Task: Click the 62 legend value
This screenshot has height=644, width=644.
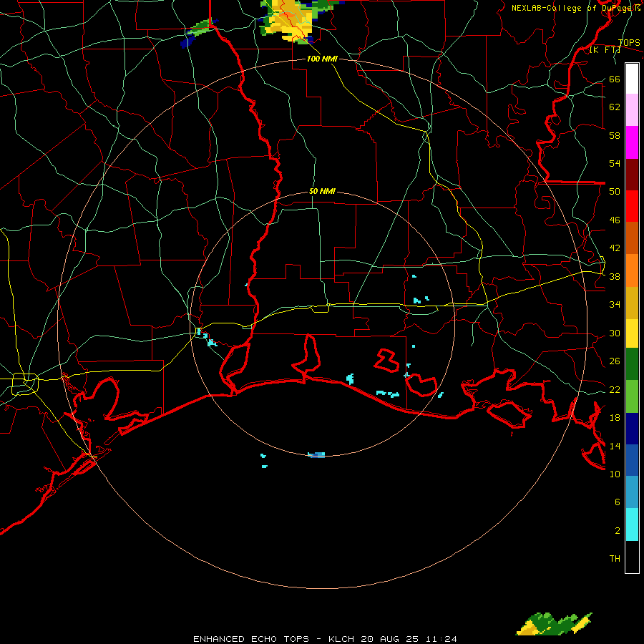Action: [615, 107]
